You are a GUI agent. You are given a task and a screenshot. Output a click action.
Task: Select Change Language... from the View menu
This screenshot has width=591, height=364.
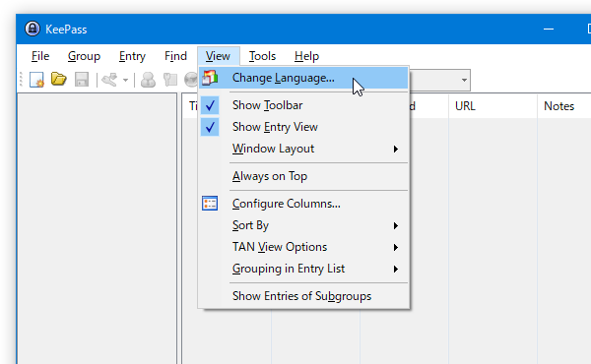point(303,78)
